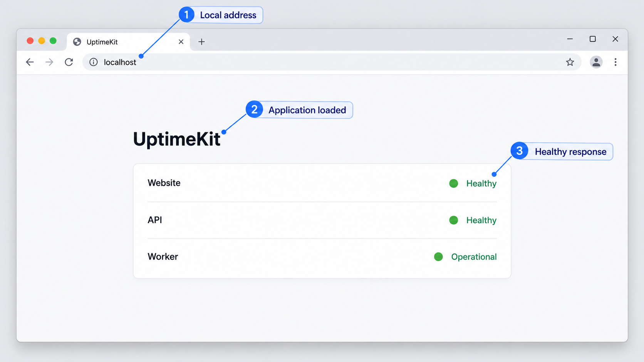Open the browser three-dot menu
The image size is (644, 362).
click(615, 62)
